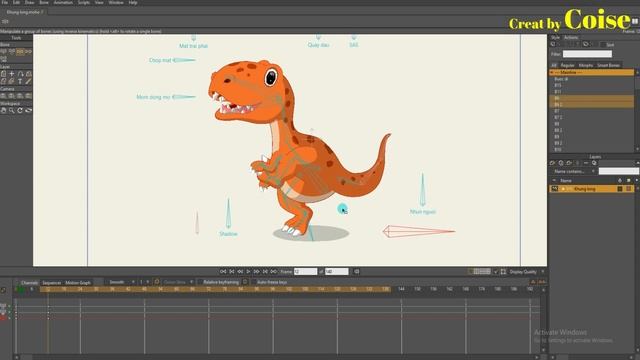Toggle Auto-freeze keys checkbox
Screen dimensions: 640x360
point(254,282)
